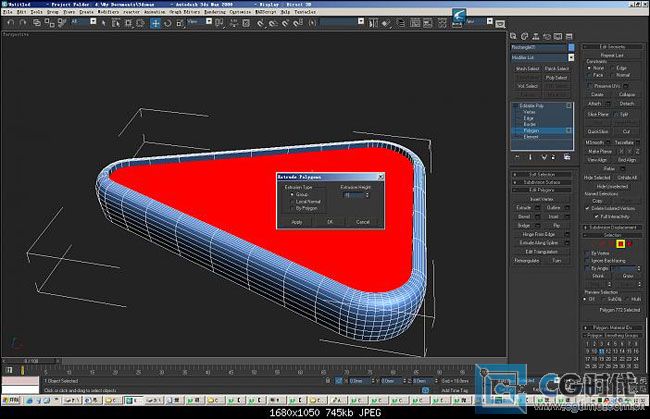Open the Material Editor icon
Viewport: 650px width, 419px height.
coord(442,23)
